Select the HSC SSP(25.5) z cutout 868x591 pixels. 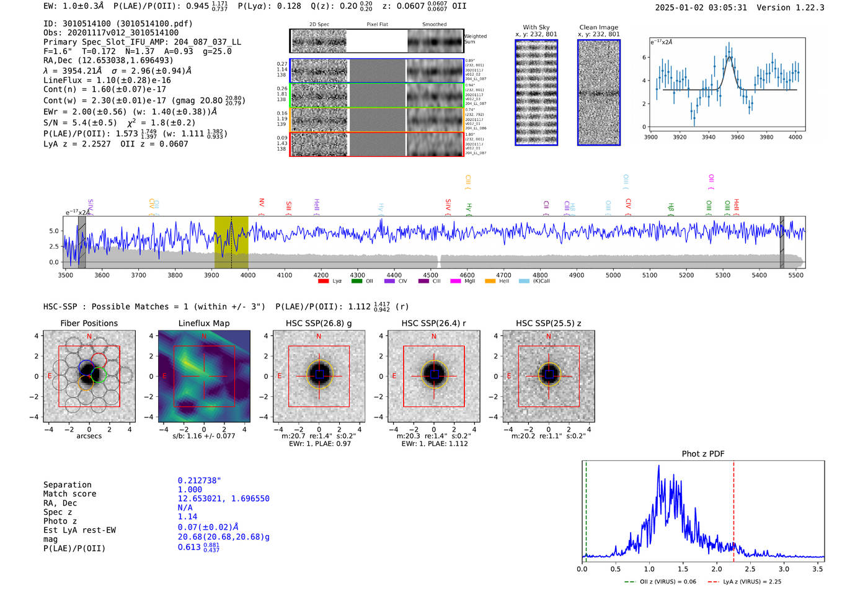pos(549,376)
